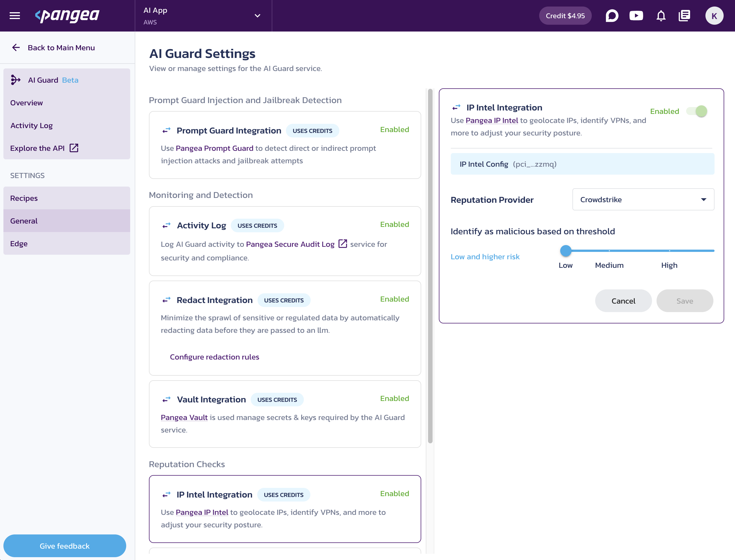Open the user avatar K menu

click(x=714, y=16)
